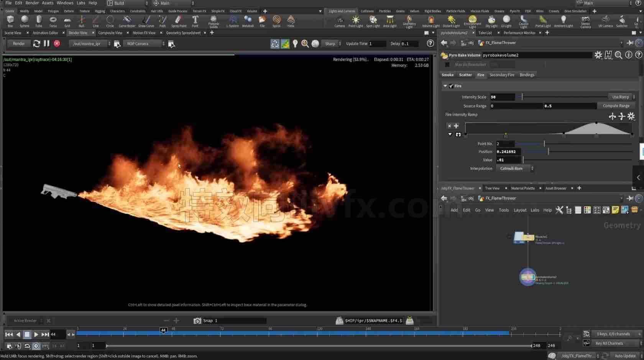
Task: Add an Ambient Light
Action: point(563,21)
